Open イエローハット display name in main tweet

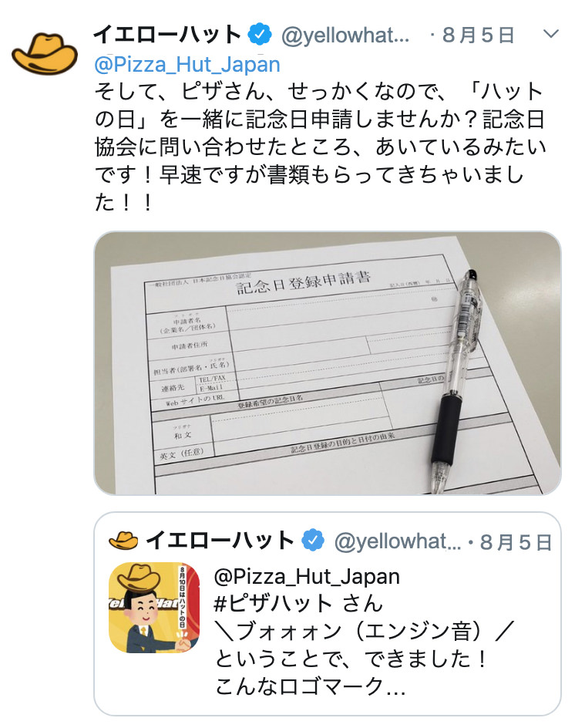pyautogui.click(x=167, y=34)
